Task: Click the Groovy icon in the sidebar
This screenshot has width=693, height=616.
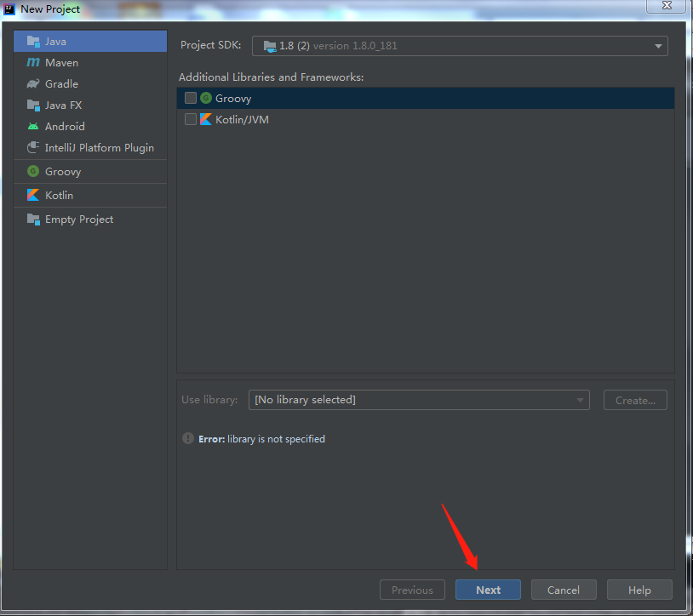Action: tap(33, 171)
